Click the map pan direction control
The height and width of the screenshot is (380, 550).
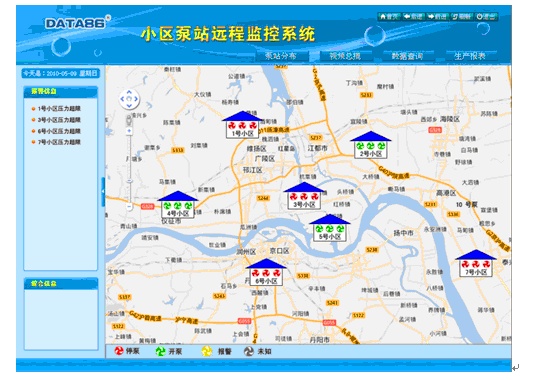(129, 99)
